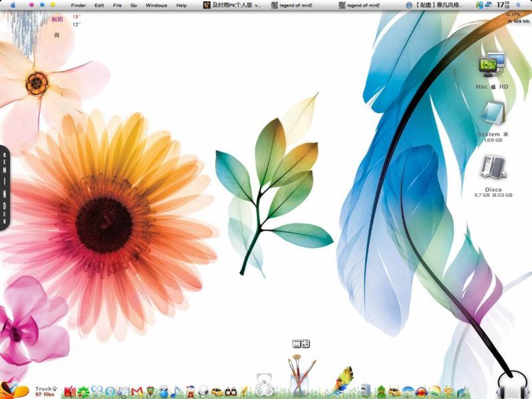The width and height of the screenshot is (532, 399).
Task: Open the Windows menu in menu bar
Action: (x=156, y=5)
